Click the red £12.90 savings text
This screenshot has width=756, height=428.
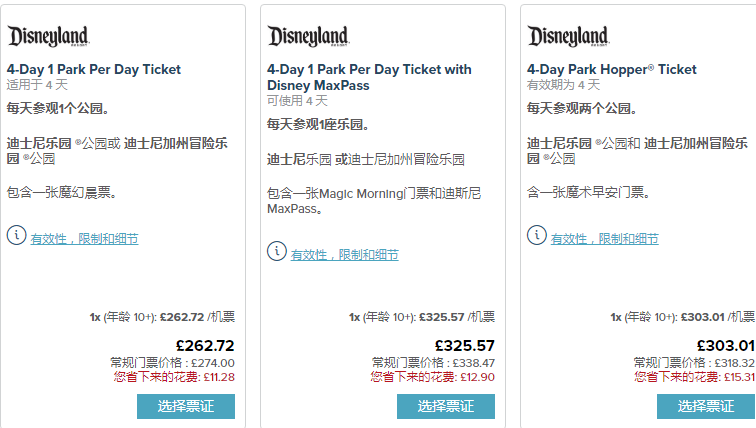(x=478, y=377)
